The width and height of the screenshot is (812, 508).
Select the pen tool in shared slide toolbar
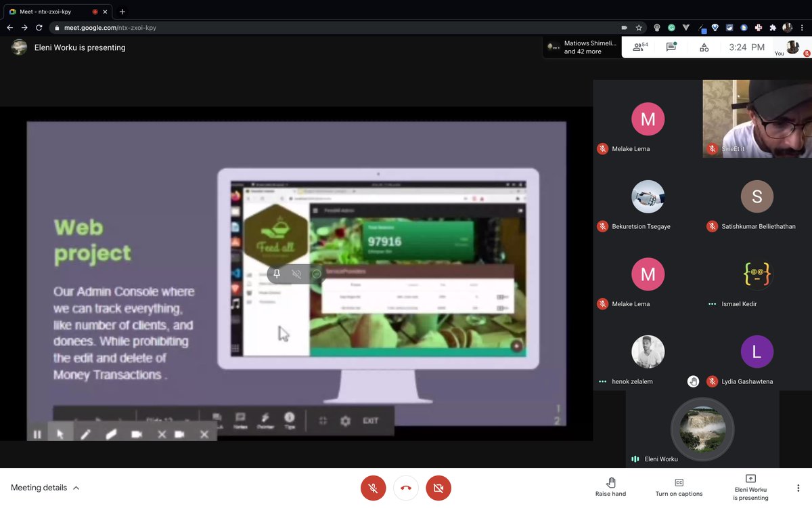click(85, 435)
